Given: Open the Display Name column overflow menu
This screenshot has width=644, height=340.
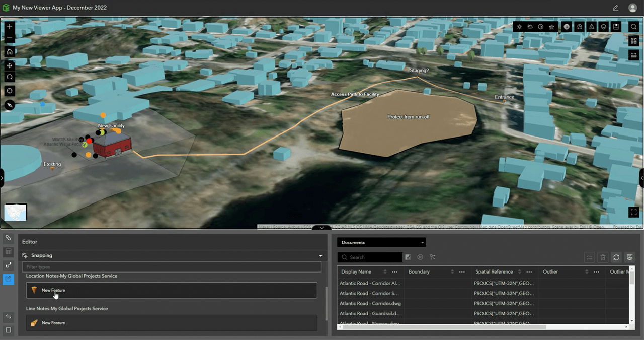Looking at the screenshot, I should click(x=395, y=271).
